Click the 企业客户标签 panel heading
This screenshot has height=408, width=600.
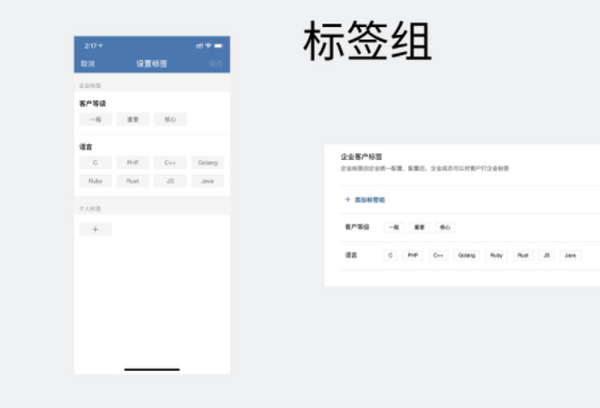coord(361,157)
